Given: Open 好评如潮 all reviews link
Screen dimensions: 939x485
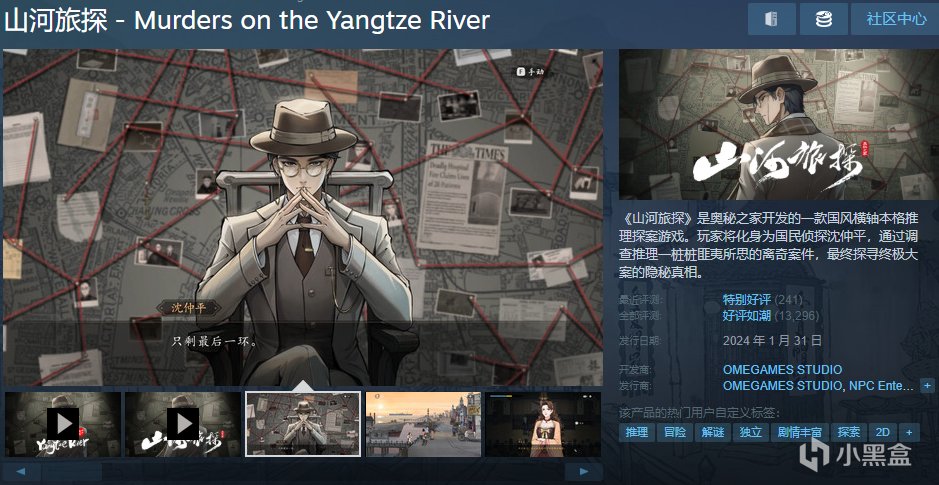Looking at the screenshot, I should 747,316.
